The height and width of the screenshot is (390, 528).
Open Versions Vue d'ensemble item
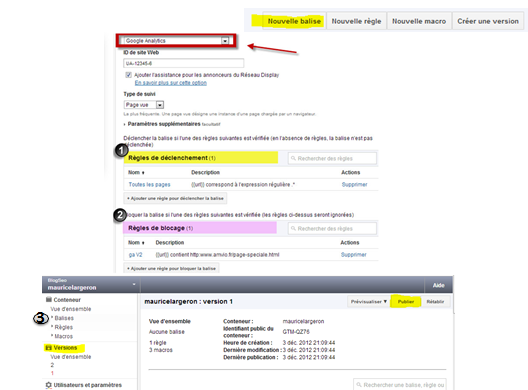click(71, 357)
